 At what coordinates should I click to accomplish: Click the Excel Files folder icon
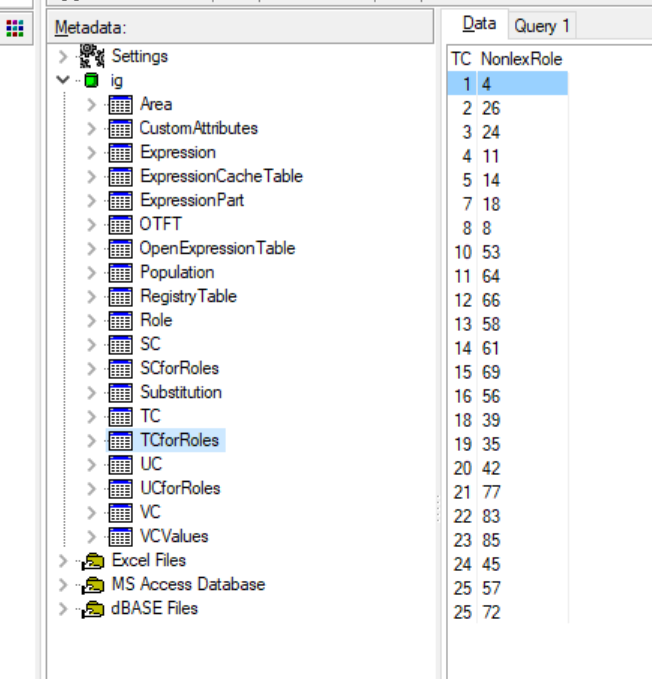click(x=94, y=560)
